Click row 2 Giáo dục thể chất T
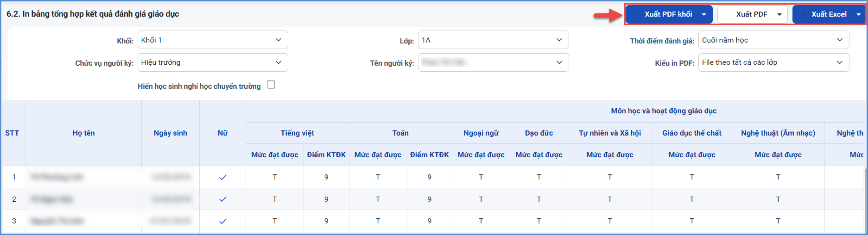The width and height of the screenshot is (868, 235). [x=692, y=199]
